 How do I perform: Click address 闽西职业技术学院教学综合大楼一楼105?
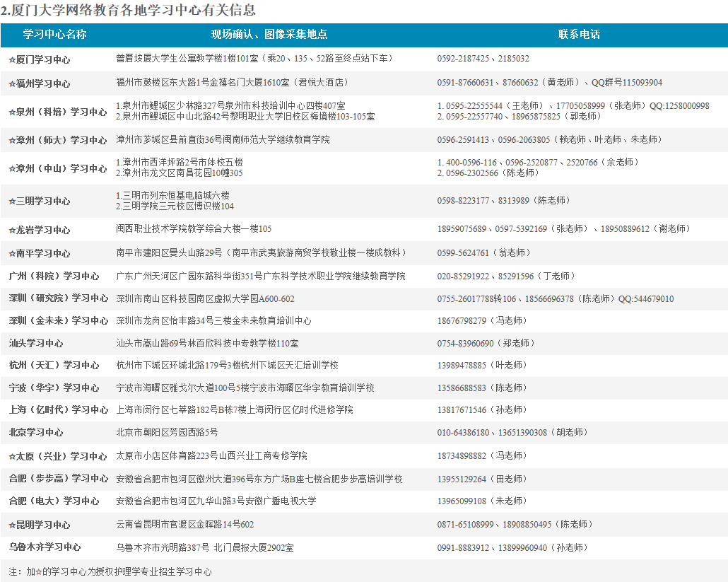194,229
